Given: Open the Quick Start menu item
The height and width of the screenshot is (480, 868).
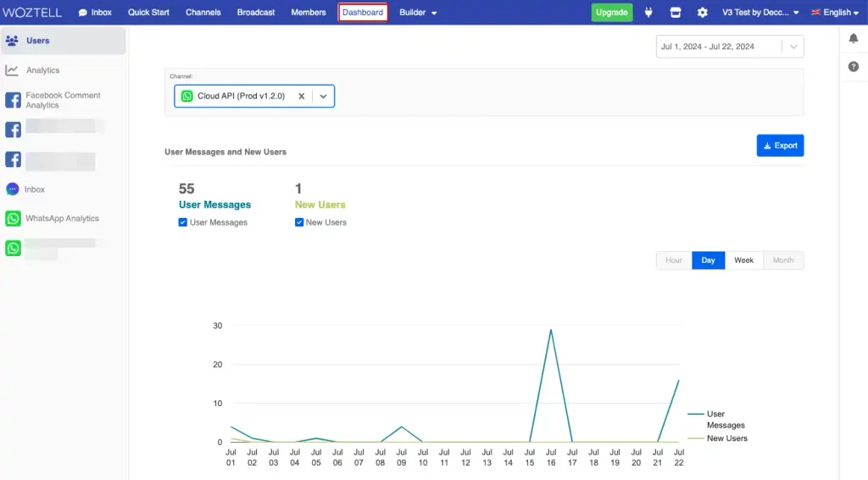Looking at the screenshot, I should [148, 12].
